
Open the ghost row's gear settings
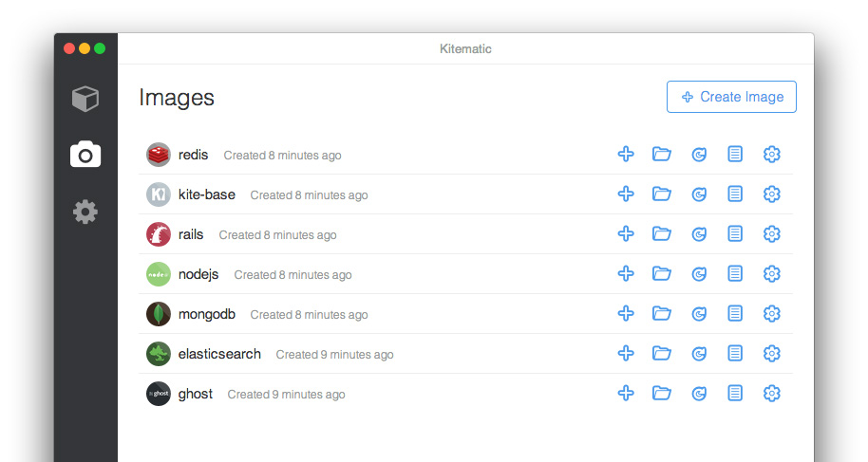pyautogui.click(x=772, y=394)
